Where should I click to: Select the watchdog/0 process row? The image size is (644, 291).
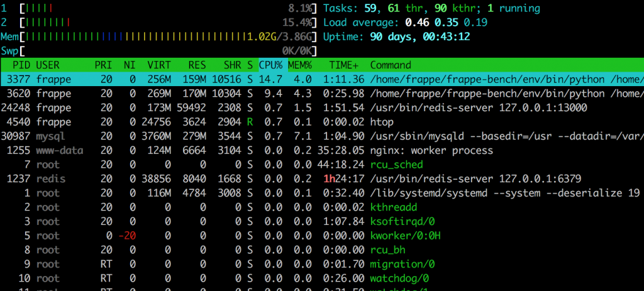(x=322, y=278)
